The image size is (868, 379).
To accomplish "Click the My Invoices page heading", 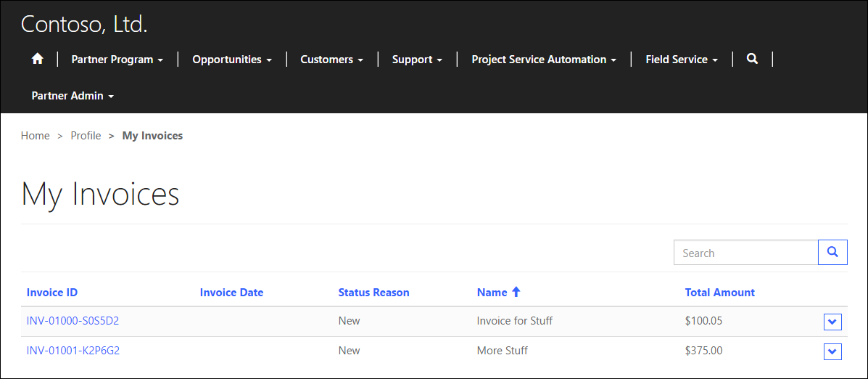I will pyautogui.click(x=100, y=195).
